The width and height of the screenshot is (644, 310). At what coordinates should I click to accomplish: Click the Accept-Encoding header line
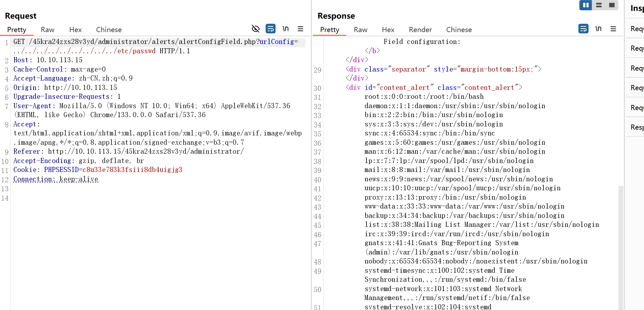click(78, 161)
